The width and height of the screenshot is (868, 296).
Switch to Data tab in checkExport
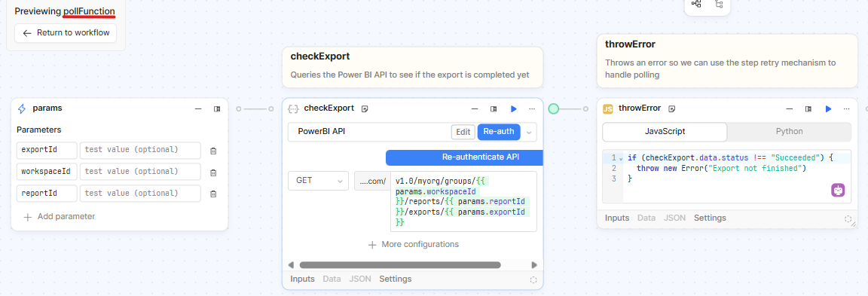click(332, 279)
